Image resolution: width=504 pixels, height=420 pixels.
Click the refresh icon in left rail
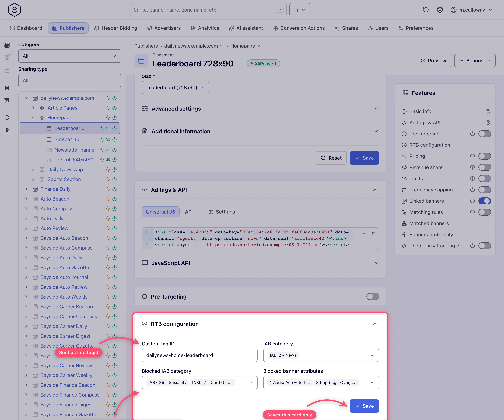pos(7,117)
